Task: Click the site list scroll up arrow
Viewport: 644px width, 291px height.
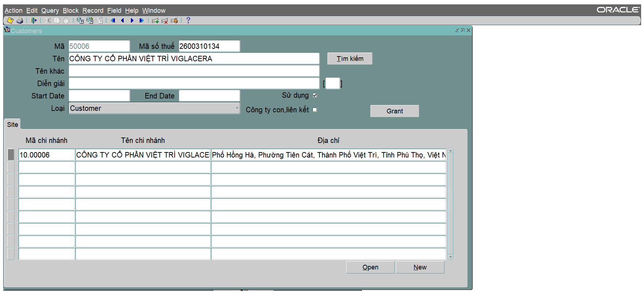Action: coord(451,151)
